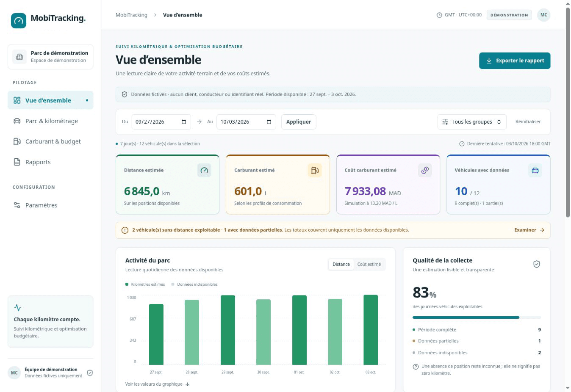Click the start date input field
The width and height of the screenshot is (571, 392).
tap(161, 122)
